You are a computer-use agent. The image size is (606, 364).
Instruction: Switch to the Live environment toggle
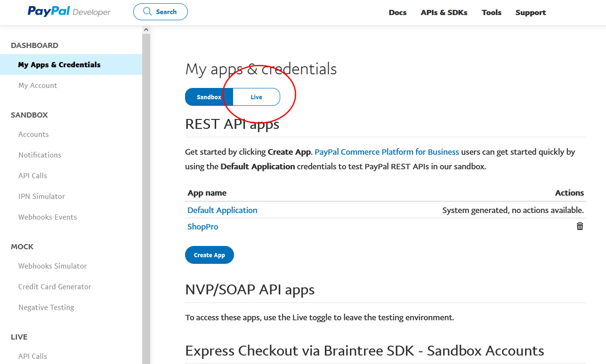tap(256, 97)
